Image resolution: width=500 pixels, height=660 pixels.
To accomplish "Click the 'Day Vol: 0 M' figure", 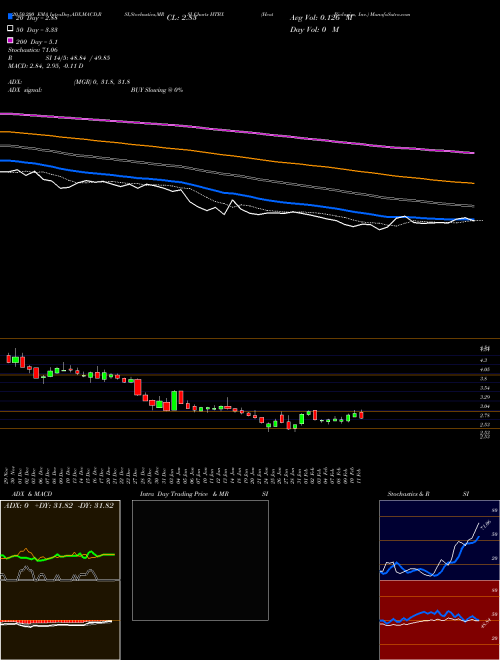I will pos(314,29).
